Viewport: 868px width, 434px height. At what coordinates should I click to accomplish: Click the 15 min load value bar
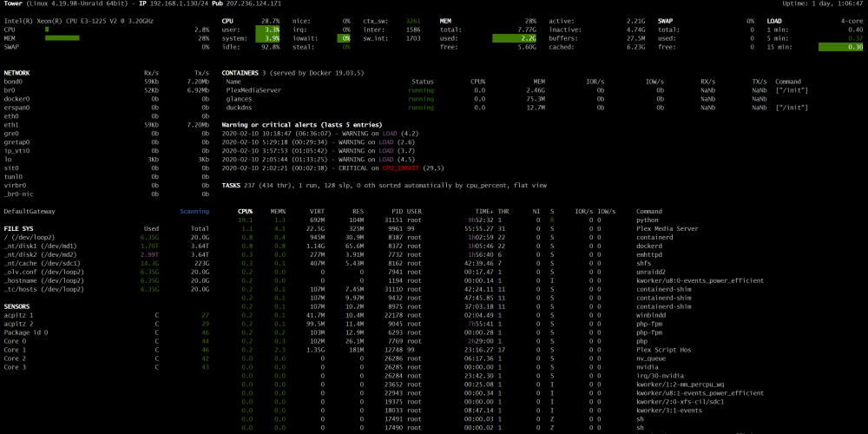[x=841, y=47]
